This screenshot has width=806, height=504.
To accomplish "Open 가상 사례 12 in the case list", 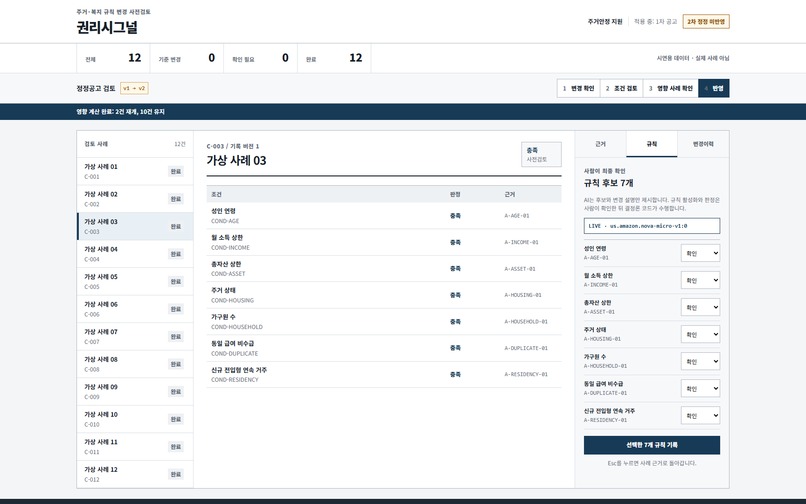I will [x=135, y=474].
